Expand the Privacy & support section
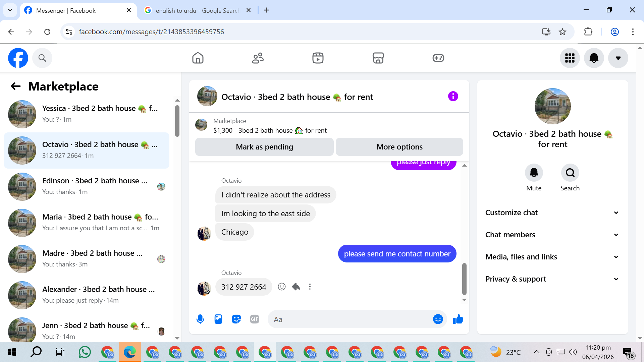Image resolution: width=644 pixels, height=362 pixels. pyautogui.click(x=552, y=279)
